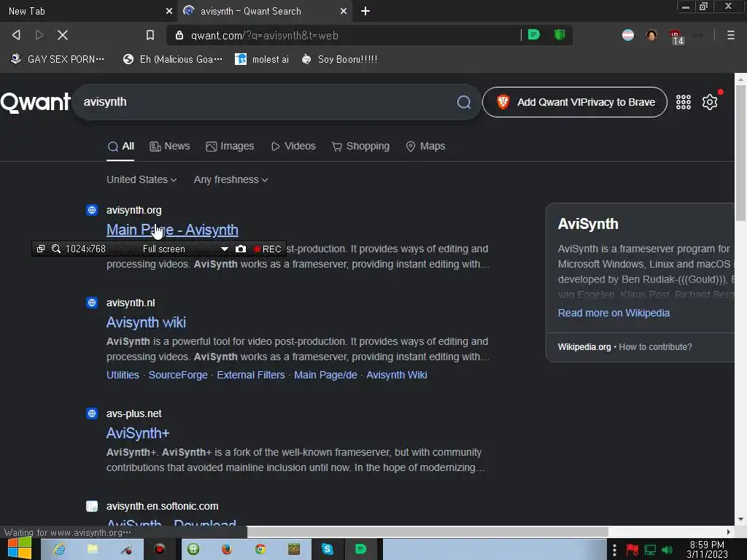
Task: Follow the SourceForge sublink
Action: pyautogui.click(x=178, y=376)
